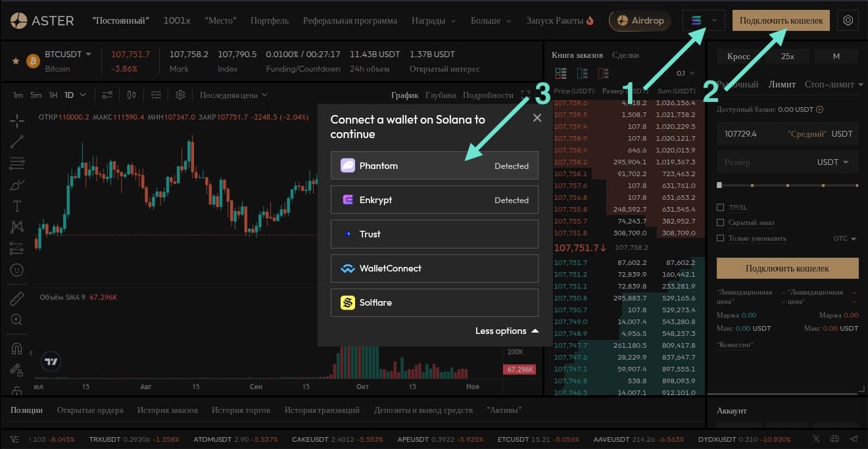Image resolution: width=868 pixels, height=449 pixels.
Task: Choose Phantom wallet
Action: pos(435,166)
